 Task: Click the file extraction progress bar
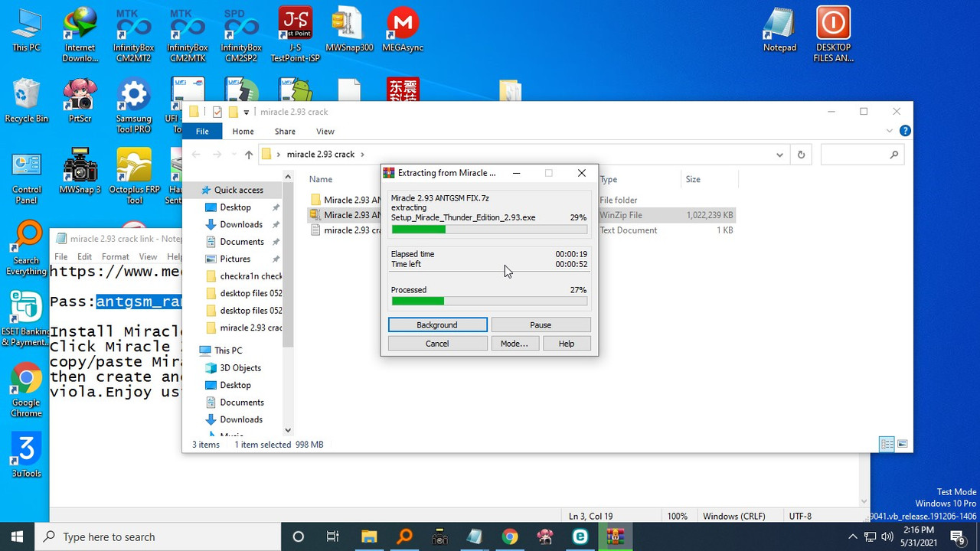pos(488,229)
